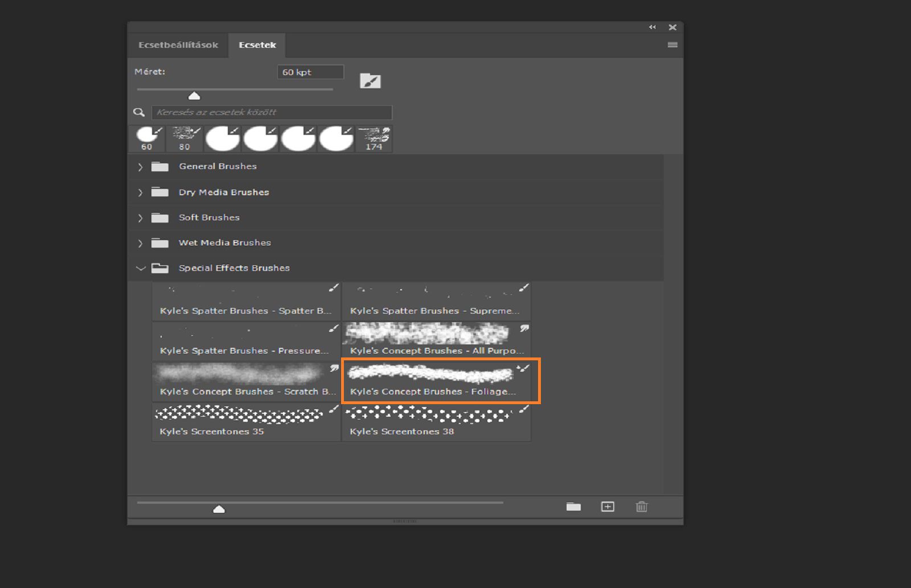
Task: Select the Dry Media Brushes folder icon
Action: coord(160,192)
